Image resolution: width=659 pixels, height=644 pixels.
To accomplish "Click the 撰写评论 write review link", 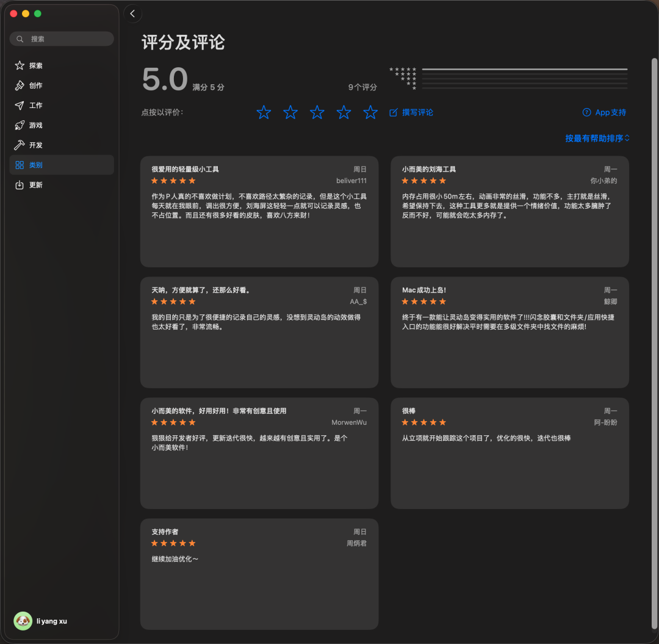I will [x=412, y=112].
